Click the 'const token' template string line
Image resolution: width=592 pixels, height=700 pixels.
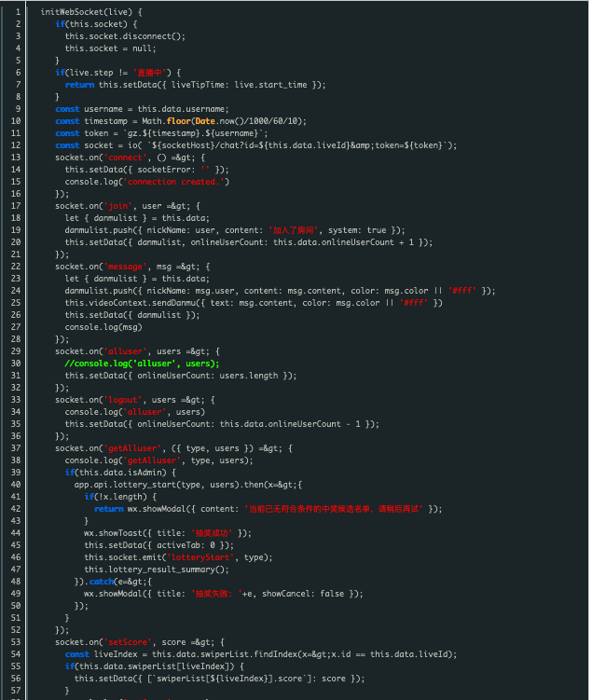161,133
